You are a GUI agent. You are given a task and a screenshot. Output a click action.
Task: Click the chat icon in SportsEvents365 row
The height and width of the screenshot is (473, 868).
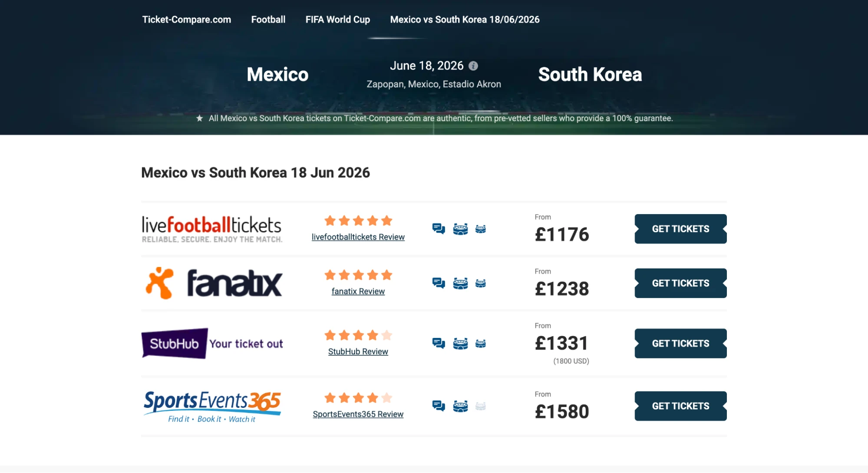click(x=439, y=406)
